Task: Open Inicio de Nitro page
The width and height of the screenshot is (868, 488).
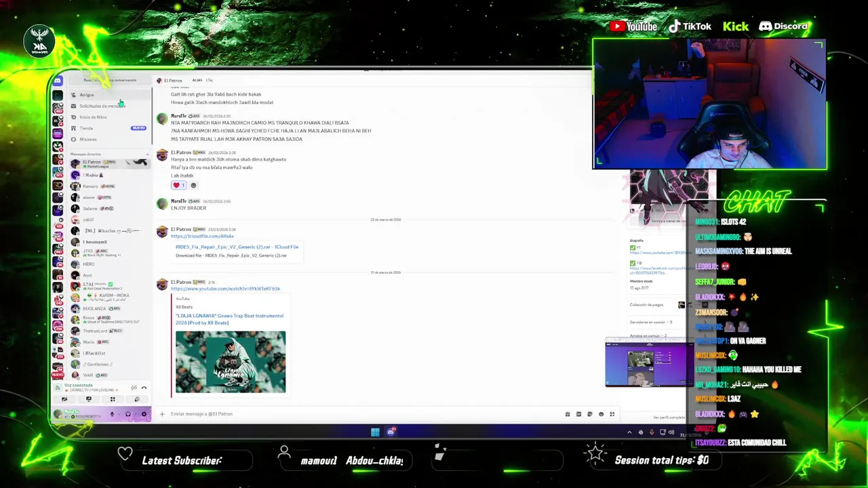Action: 111,117
